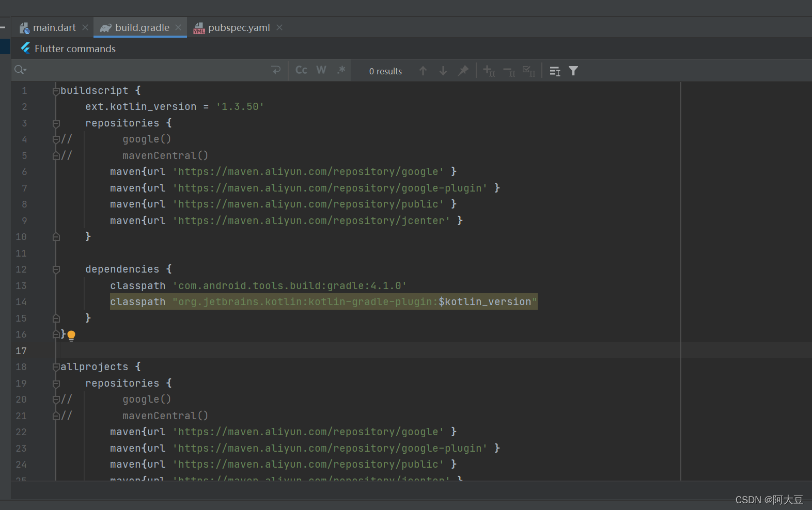Toggle fold marker at commented line 20

click(x=56, y=400)
